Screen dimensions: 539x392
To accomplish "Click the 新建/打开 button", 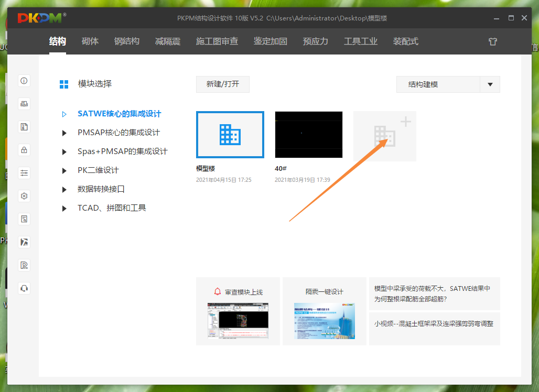I will (x=222, y=84).
